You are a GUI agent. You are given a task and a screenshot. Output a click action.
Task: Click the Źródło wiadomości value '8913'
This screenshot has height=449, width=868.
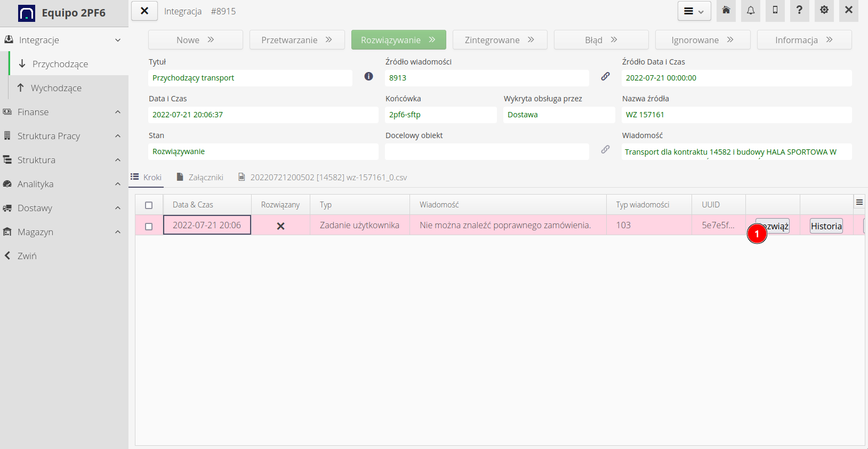pos(487,78)
